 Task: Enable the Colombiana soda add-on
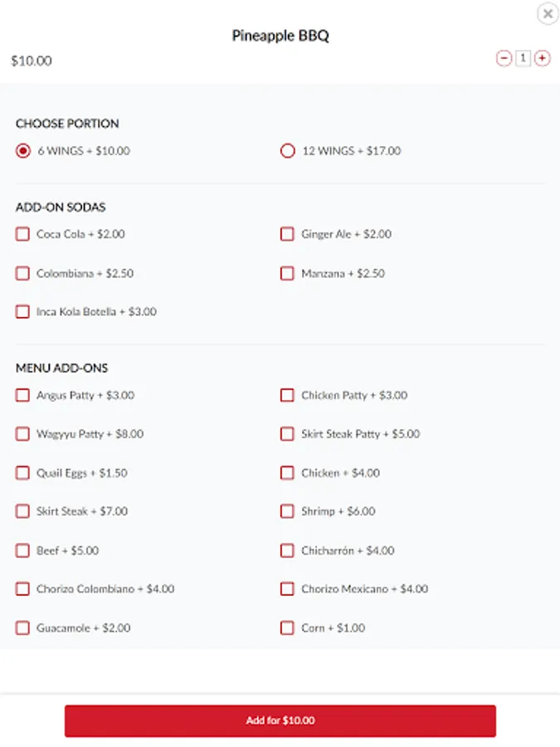22,273
